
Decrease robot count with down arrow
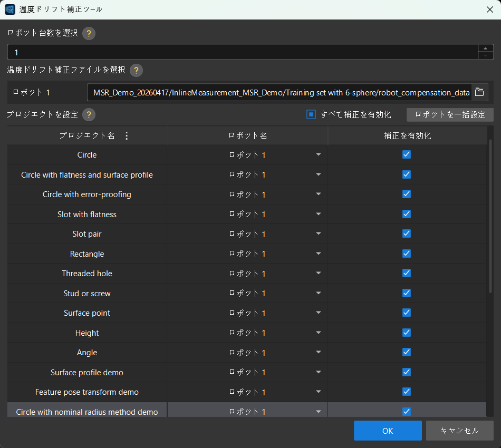point(485,55)
